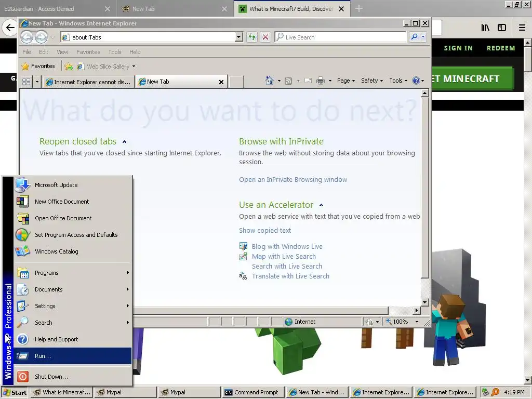Open the Safety menu dropdown

(372, 81)
